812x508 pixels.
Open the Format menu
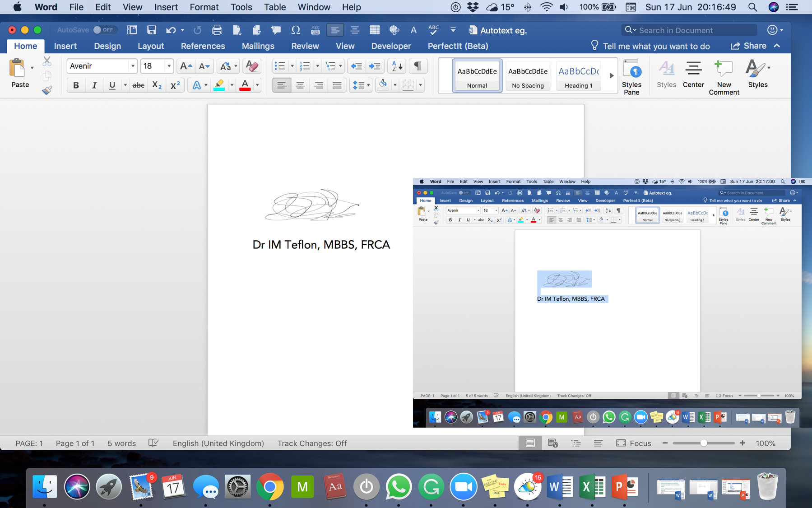tap(204, 7)
